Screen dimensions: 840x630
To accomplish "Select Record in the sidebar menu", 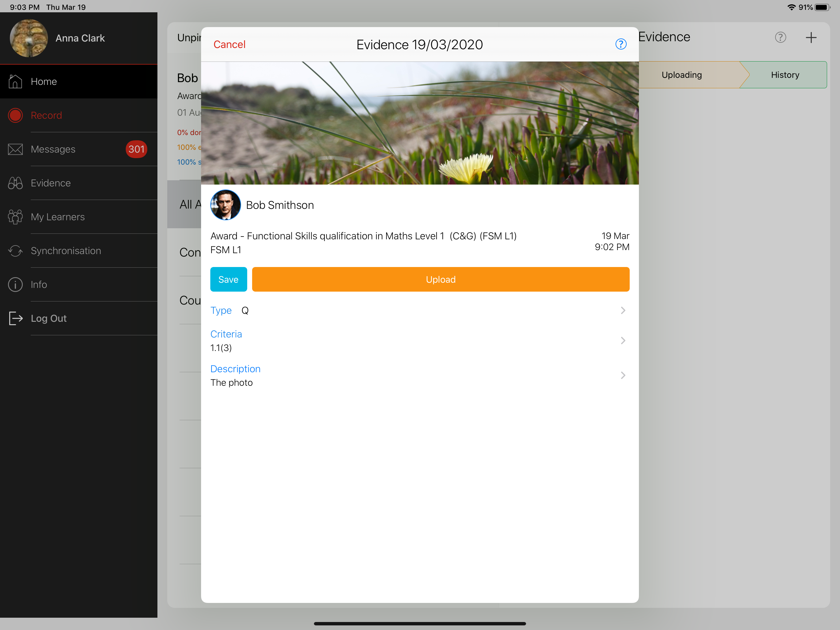I will point(79,115).
